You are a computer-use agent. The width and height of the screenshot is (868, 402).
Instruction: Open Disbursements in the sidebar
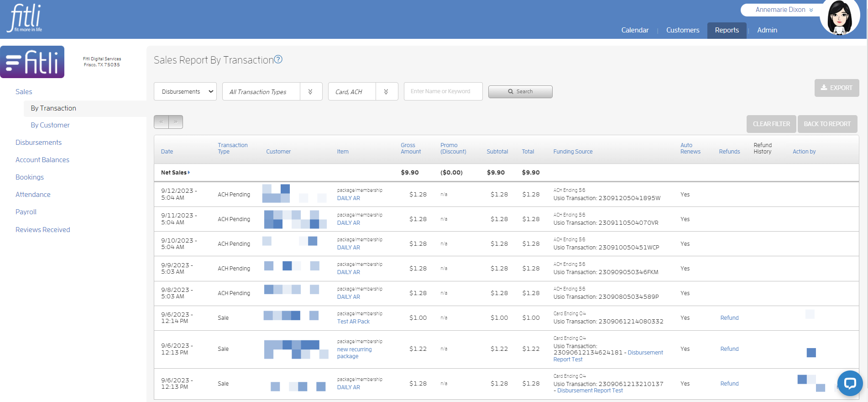[x=38, y=143]
